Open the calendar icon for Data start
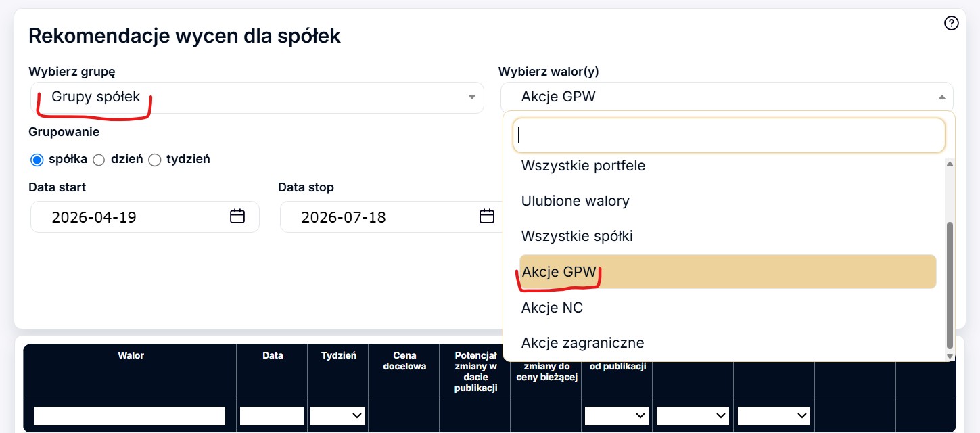The width and height of the screenshot is (980, 433). 237,216
